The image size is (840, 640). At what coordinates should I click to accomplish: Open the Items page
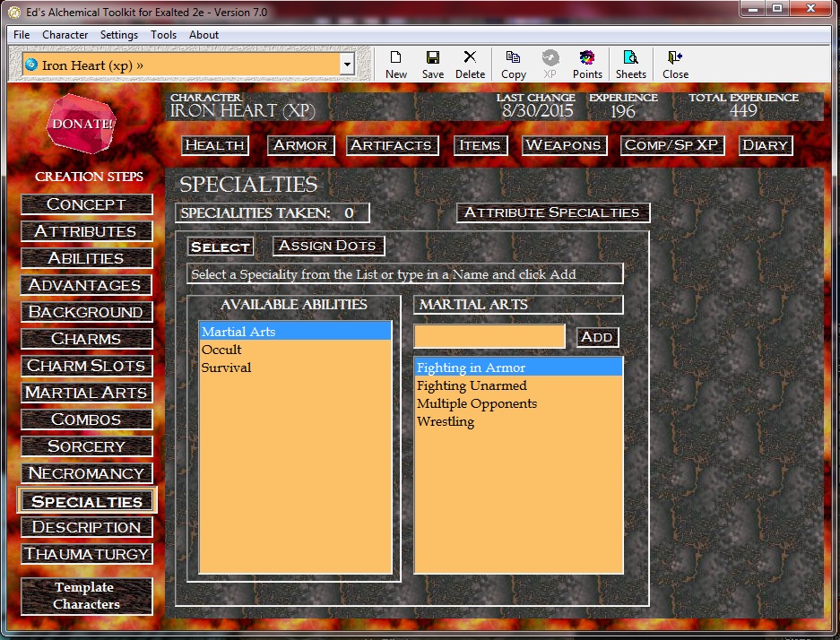(x=480, y=145)
